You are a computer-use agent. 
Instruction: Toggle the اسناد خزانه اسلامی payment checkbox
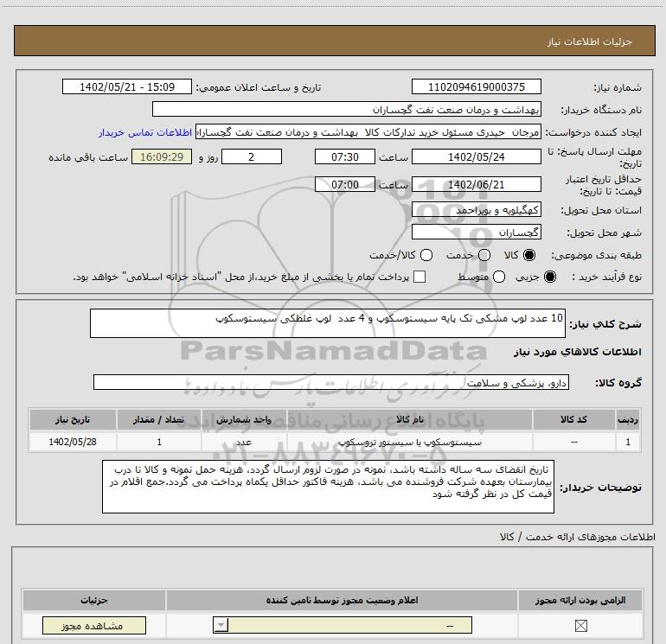419,277
